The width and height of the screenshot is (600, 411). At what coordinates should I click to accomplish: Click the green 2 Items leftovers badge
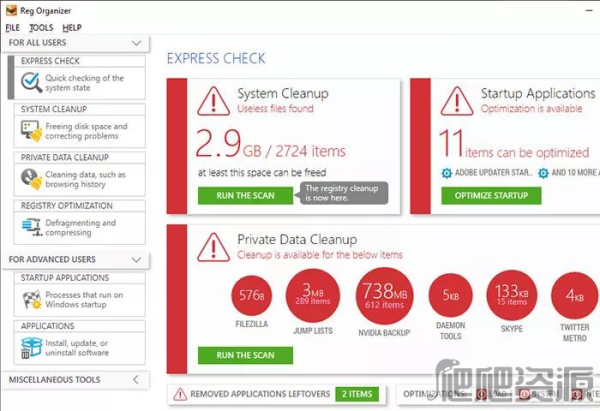tap(357, 394)
